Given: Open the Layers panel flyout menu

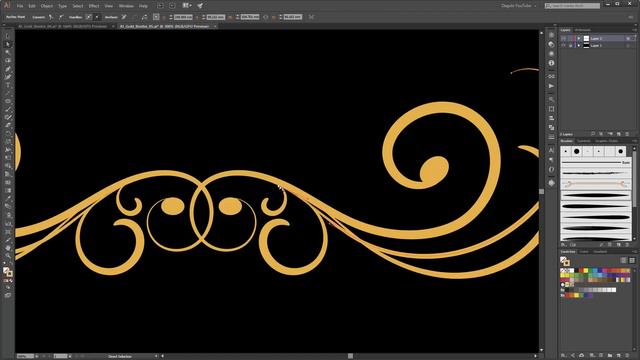Looking at the screenshot, I should pyautogui.click(x=635, y=30).
